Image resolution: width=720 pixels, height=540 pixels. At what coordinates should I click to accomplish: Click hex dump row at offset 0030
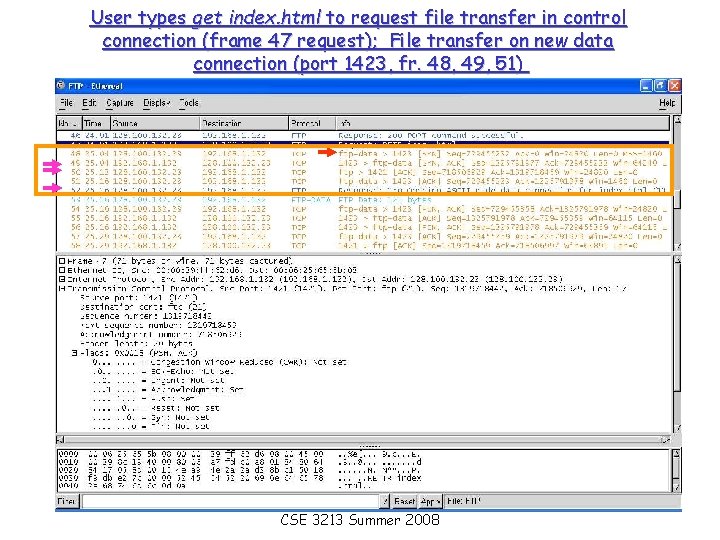click(x=240, y=478)
